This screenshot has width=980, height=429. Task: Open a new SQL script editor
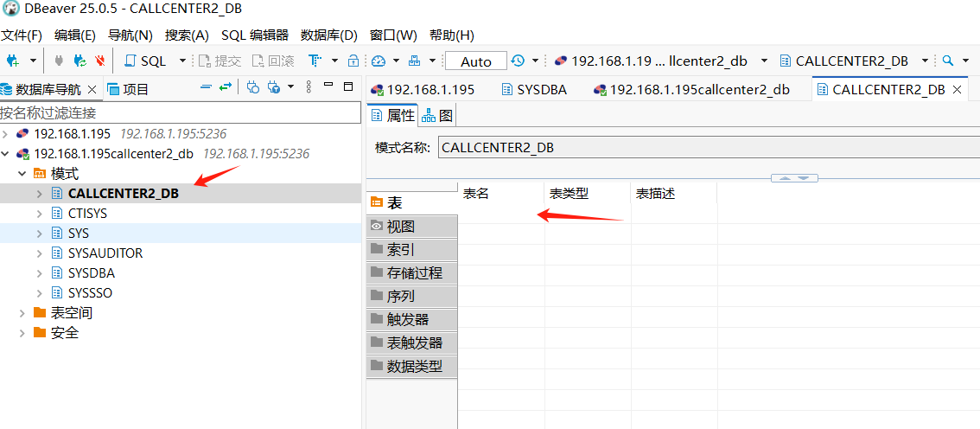pos(146,61)
